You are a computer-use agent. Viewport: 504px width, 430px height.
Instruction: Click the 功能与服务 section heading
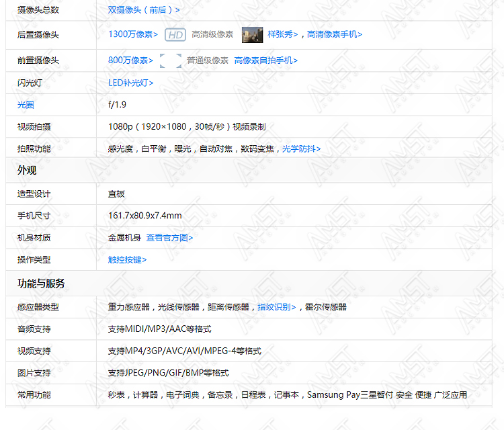pos(41,284)
